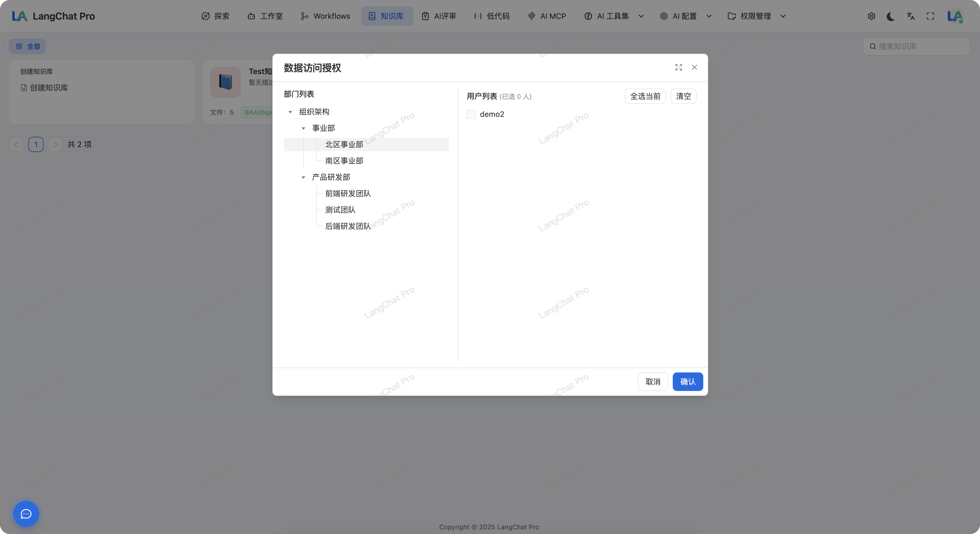Click the Test knowledge base book thumbnail
The width and height of the screenshot is (980, 534).
click(x=226, y=82)
